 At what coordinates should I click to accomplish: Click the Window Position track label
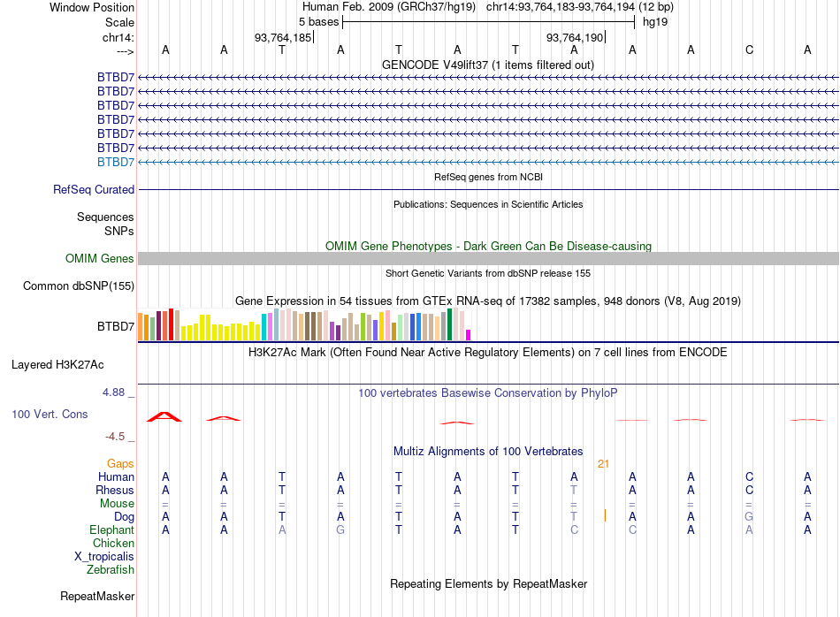click(92, 7)
